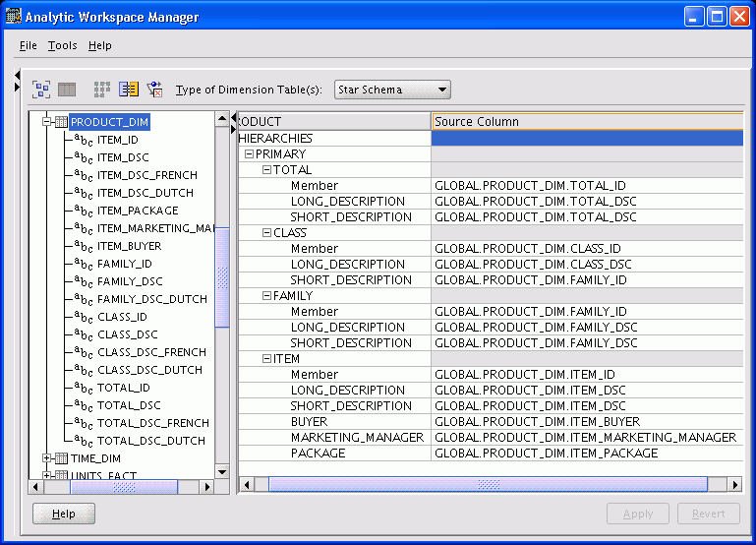Click the abc icon beside ITEM_BUYER
756x545 pixels.
(x=84, y=246)
